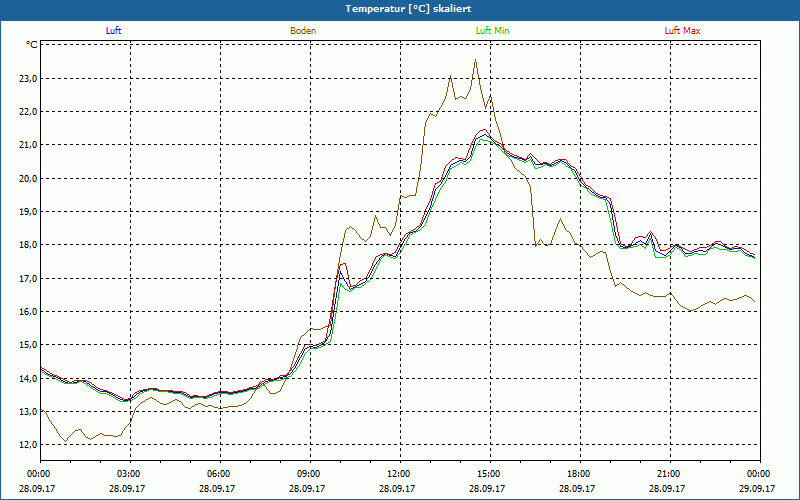Click the '15:00' time axis label
Screen dimensions: 800x500
click(490, 474)
